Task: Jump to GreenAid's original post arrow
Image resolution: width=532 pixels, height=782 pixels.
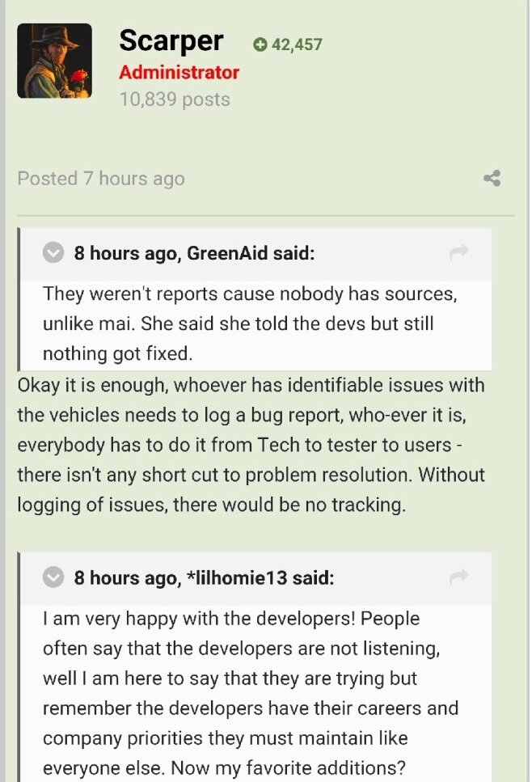Action: click(x=458, y=252)
